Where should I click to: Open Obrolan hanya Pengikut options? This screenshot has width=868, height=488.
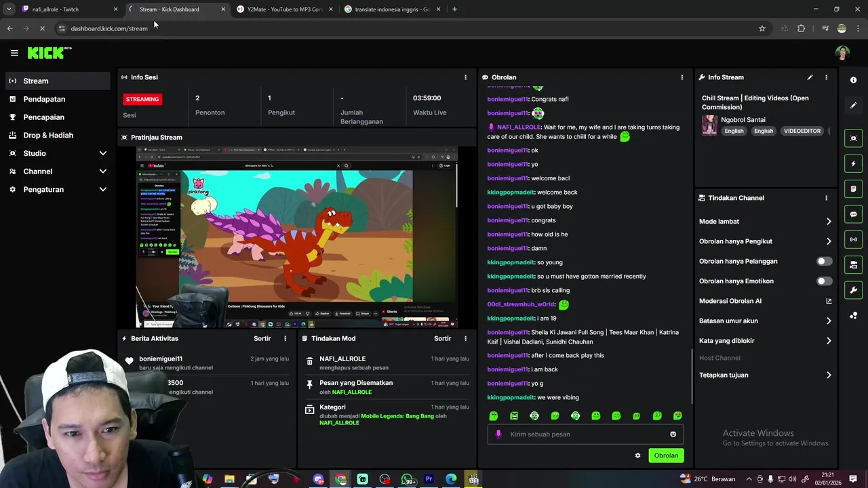click(766, 241)
